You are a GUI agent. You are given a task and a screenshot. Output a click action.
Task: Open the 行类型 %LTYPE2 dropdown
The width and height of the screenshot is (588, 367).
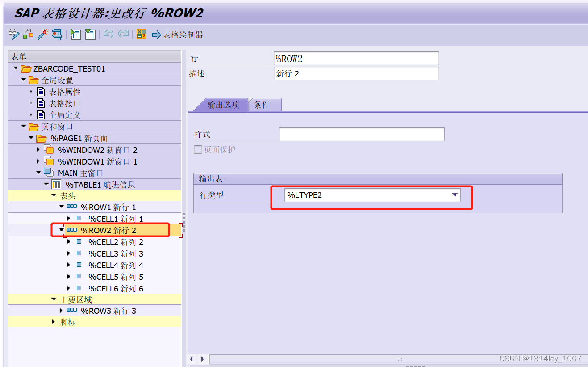(455, 195)
